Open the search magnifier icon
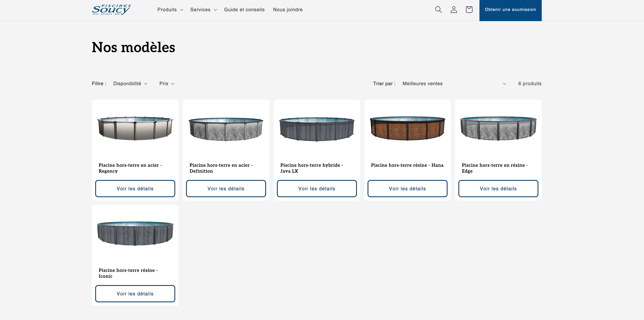644x320 pixels. [x=438, y=10]
